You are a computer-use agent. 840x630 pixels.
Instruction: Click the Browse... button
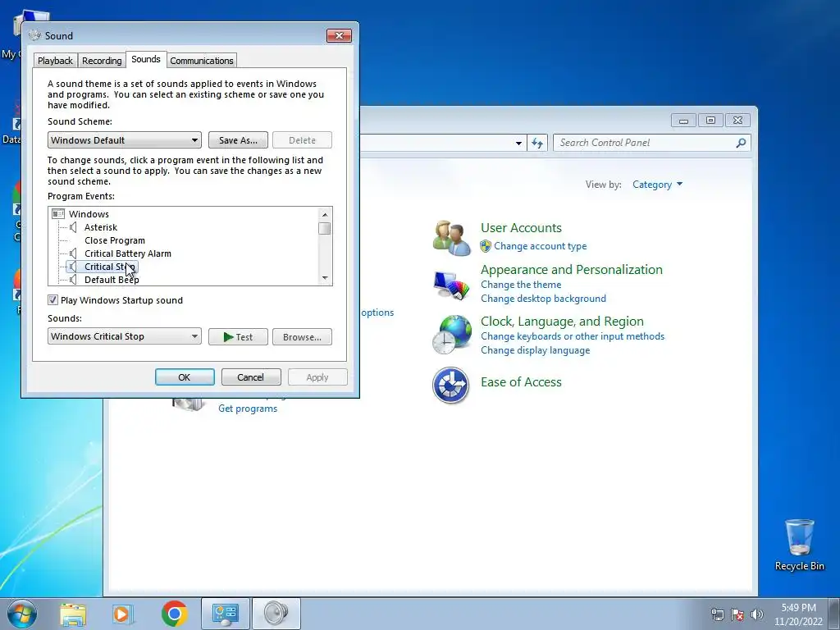tap(302, 337)
